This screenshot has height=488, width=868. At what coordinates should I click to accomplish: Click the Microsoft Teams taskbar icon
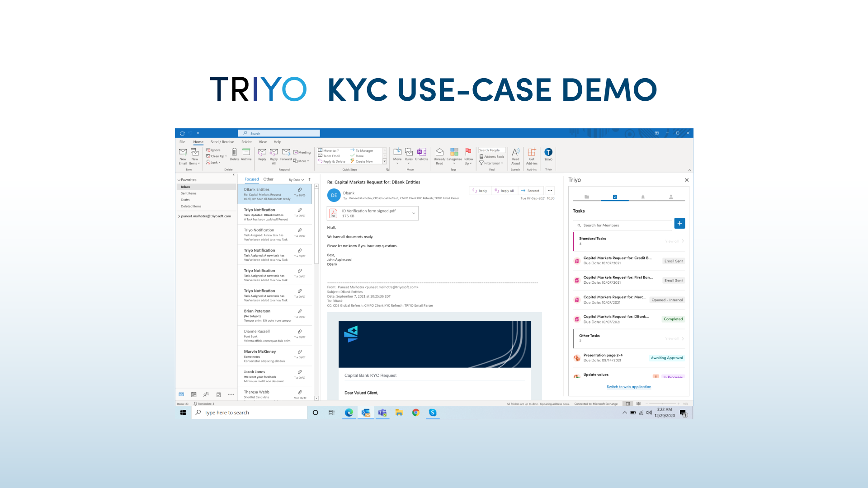coord(382,413)
